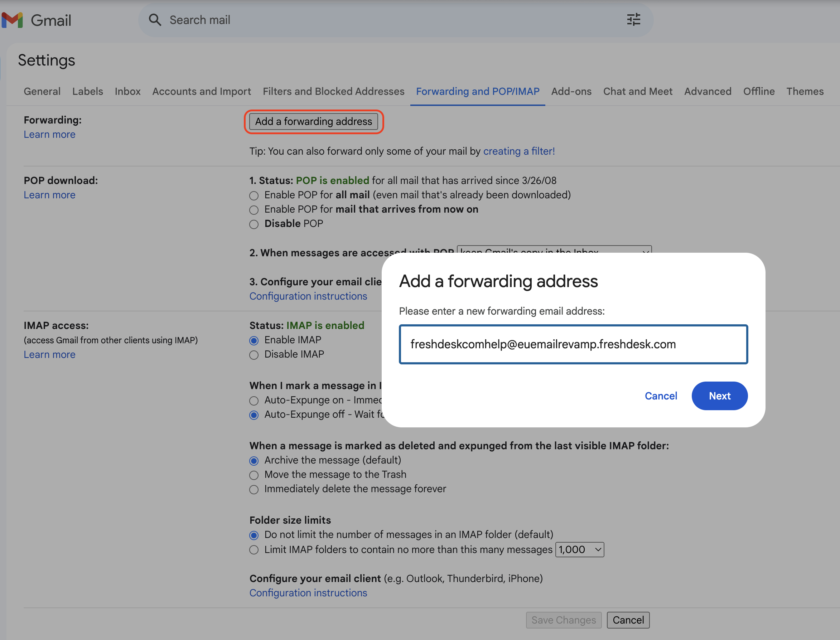Screen dimensions: 840x640
Task: Open search filter options icon
Action: (633, 20)
